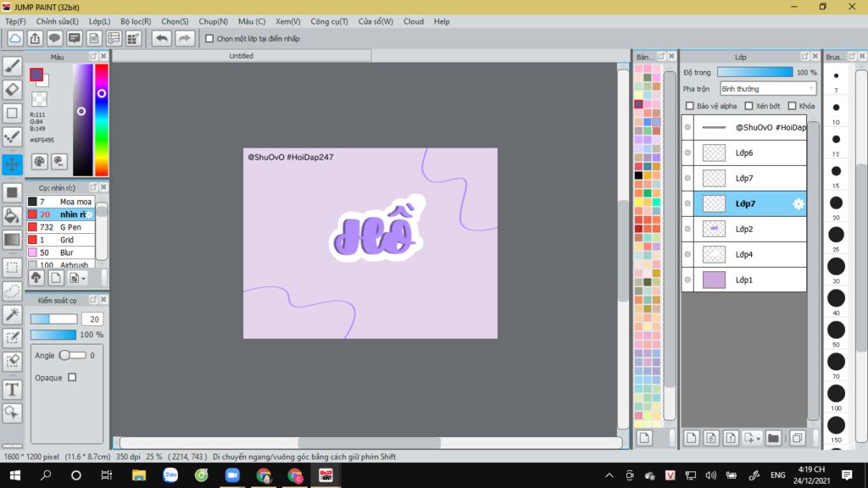
Task: Click the cloud icon in top toolbar
Action: tap(15, 38)
